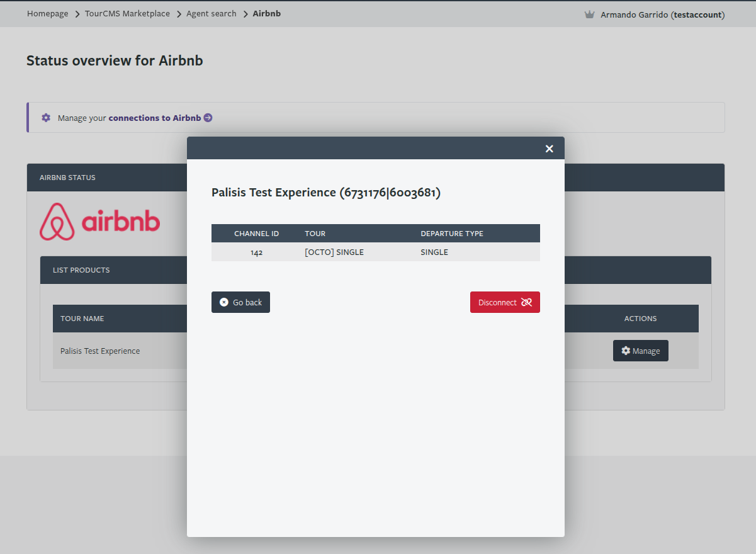Viewport: 756px width, 554px height.
Task: Click the LIST PRODUCTS panel header
Action: coord(81,270)
